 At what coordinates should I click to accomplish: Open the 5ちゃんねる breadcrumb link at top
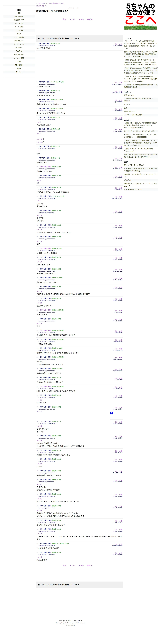pyautogui.click(x=40, y=3)
